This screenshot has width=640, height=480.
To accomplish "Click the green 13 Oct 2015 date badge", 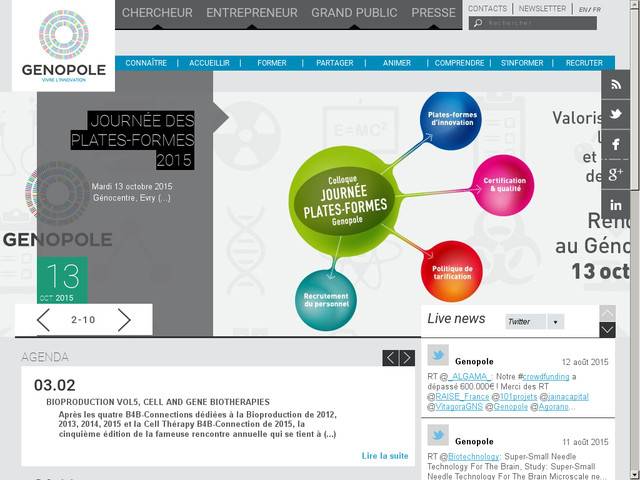I will point(62,280).
